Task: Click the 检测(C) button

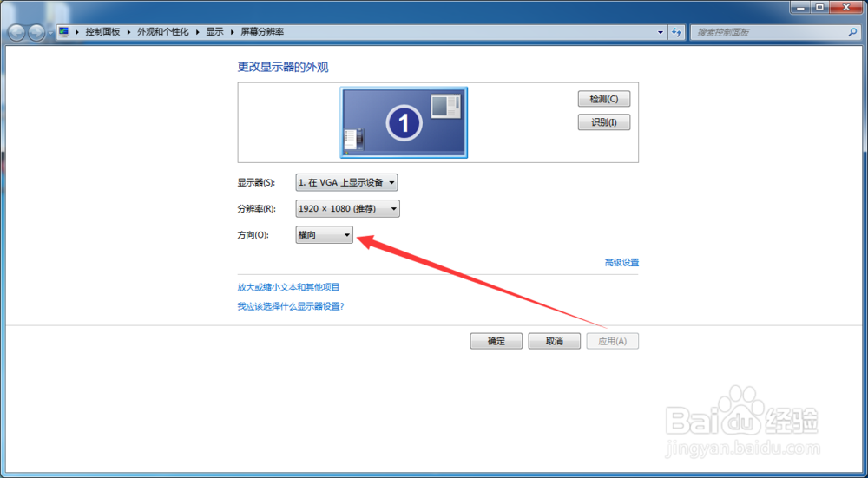Action: pyautogui.click(x=604, y=99)
